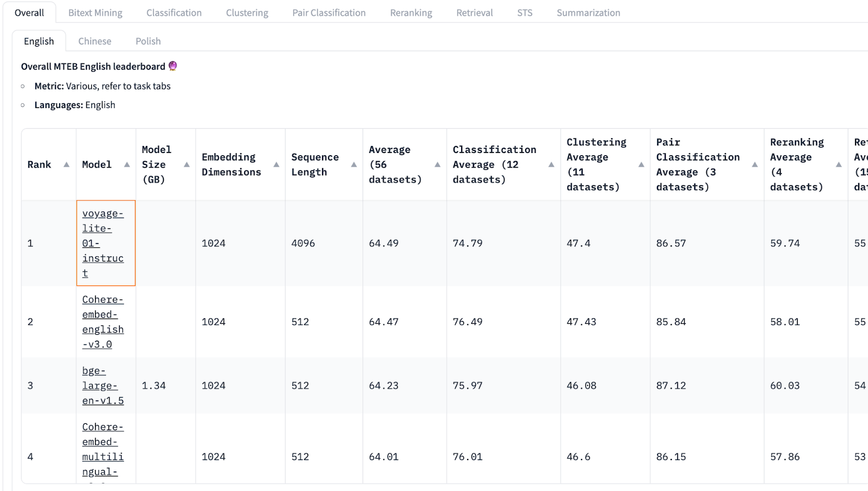
Task: Sort by Sequence Length arrow
Action: click(354, 164)
